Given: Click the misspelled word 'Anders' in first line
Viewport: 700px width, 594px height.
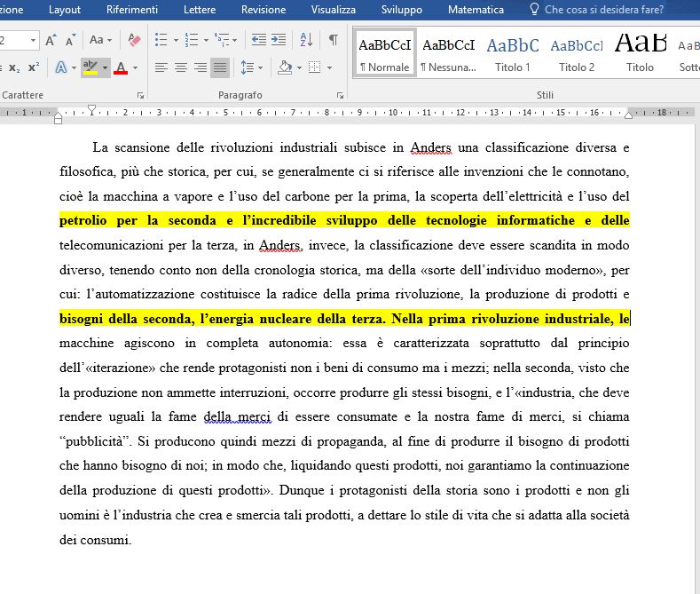Looking at the screenshot, I should point(431,147).
